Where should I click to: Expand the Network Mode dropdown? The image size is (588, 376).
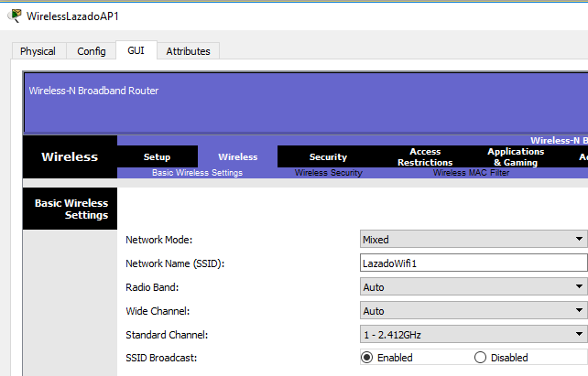pyautogui.click(x=474, y=240)
